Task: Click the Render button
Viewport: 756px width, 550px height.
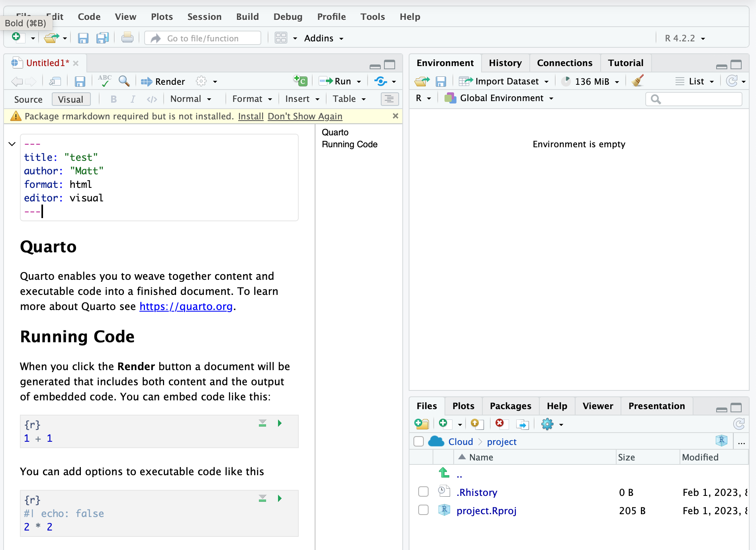Action: click(x=163, y=82)
